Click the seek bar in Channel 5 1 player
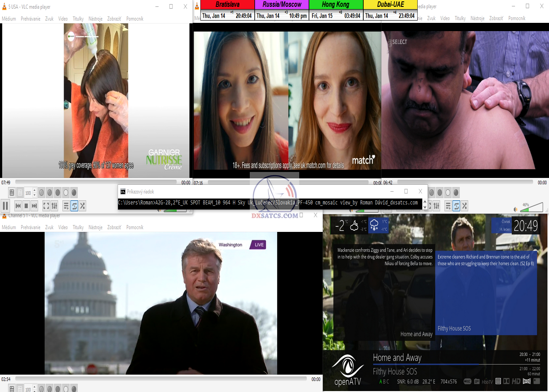The width and height of the screenshot is (549, 392). 160,379
